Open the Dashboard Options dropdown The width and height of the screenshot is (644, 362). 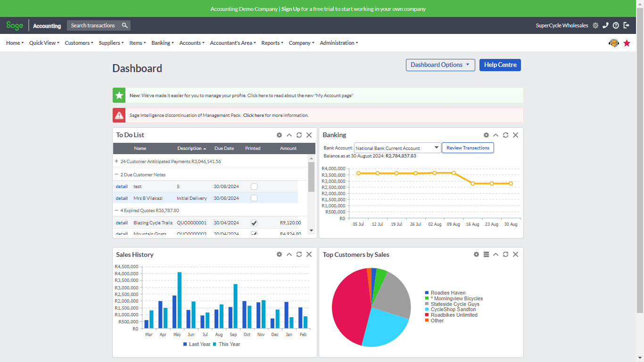(x=440, y=65)
